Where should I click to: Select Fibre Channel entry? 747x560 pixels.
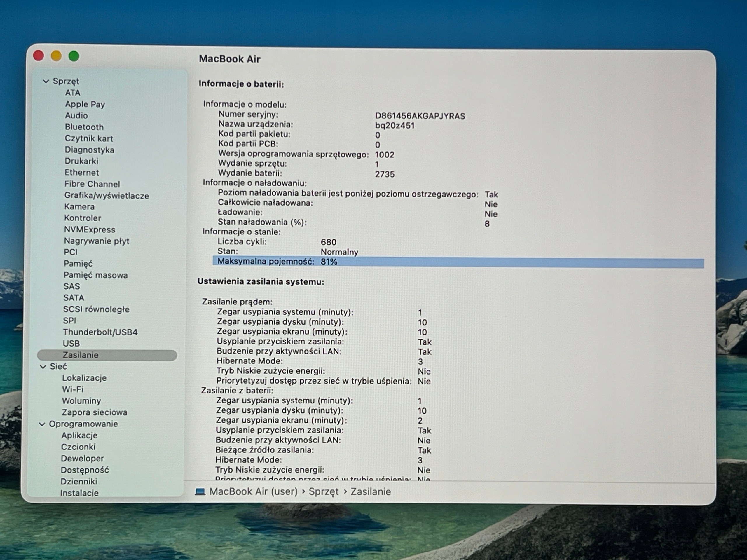point(92,184)
